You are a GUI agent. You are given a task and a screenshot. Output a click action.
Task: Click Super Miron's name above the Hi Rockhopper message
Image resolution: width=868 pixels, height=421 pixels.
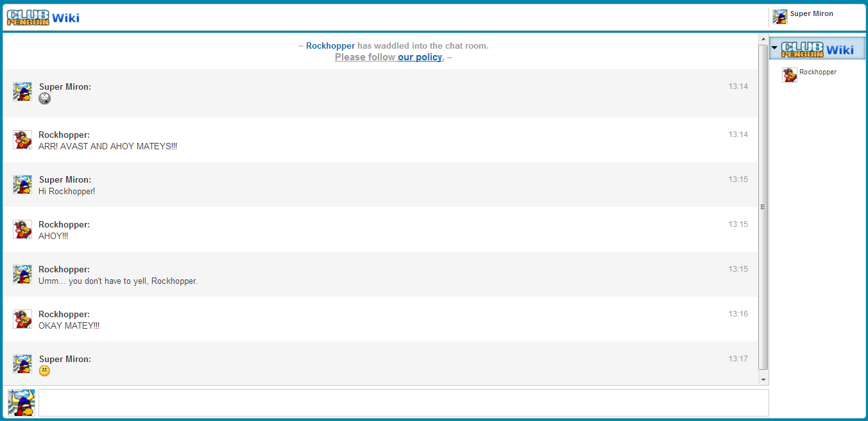click(64, 179)
